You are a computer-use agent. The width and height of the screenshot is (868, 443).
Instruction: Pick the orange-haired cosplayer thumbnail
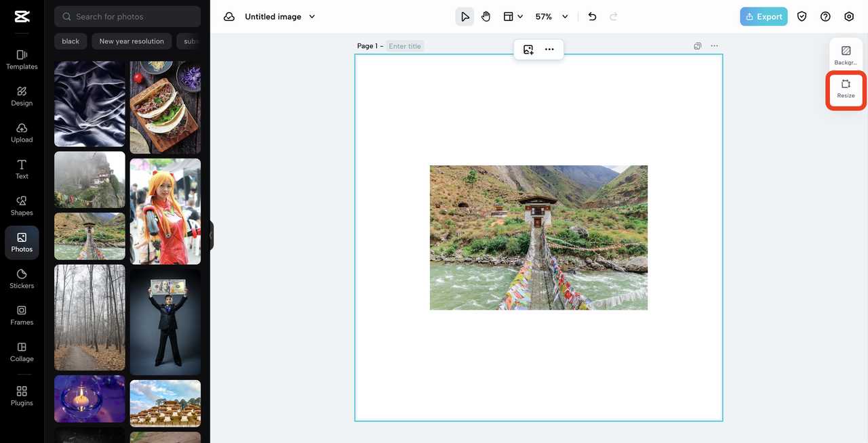point(165,211)
